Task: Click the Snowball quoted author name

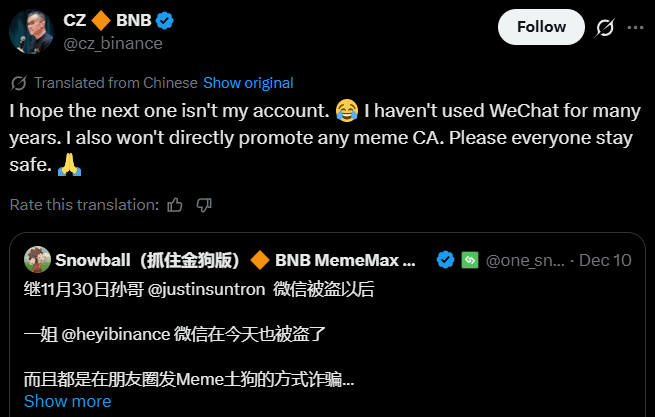Action: point(148,261)
